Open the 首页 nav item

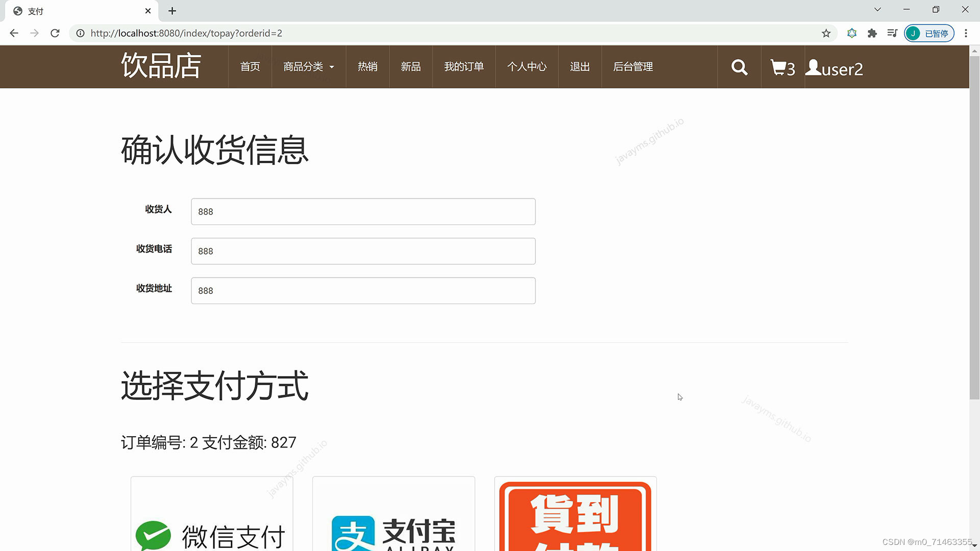pyautogui.click(x=250, y=67)
